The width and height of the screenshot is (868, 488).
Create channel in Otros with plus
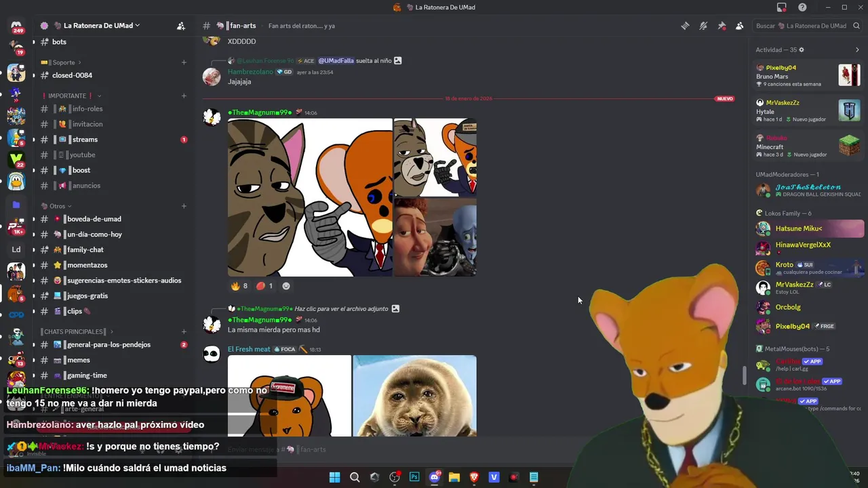tap(184, 206)
